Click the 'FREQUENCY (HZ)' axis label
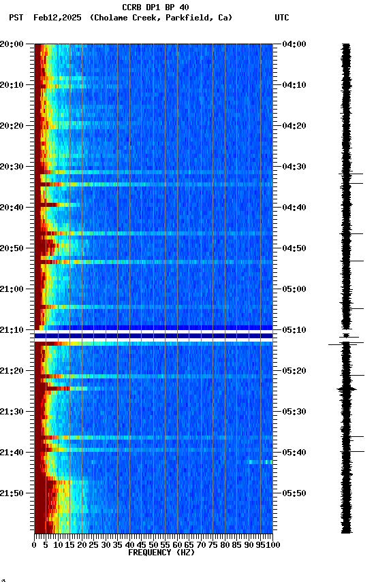376x588 pixels. click(x=161, y=553)
